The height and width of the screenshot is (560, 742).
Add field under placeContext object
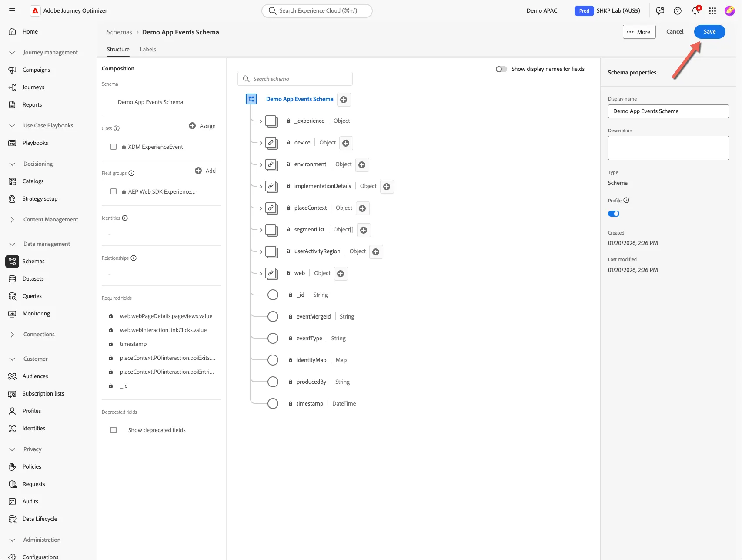(x=362, y=208)
